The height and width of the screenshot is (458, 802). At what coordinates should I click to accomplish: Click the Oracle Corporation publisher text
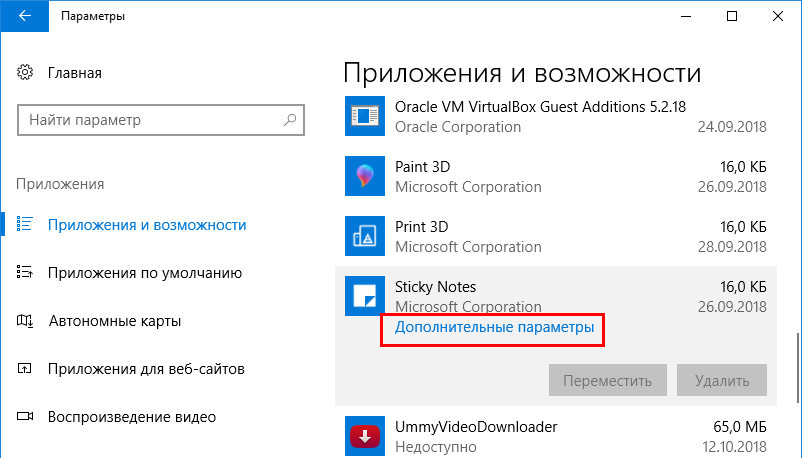coord(458,127)
